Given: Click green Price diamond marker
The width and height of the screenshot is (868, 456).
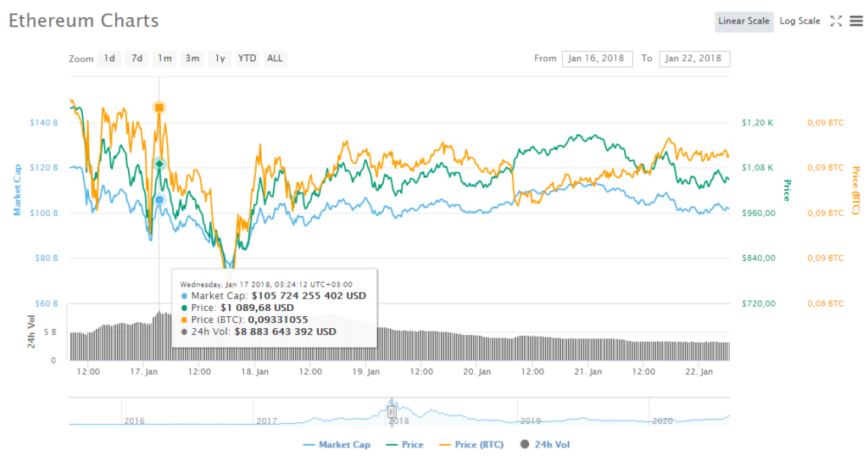Looking at the screenshot, I should [159, 164].
